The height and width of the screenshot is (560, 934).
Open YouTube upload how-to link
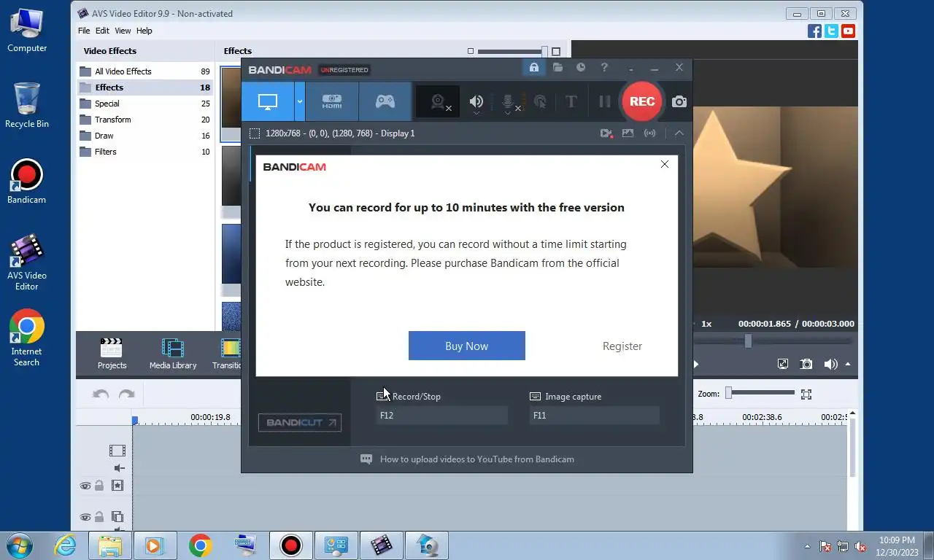(x=477, y=459)
